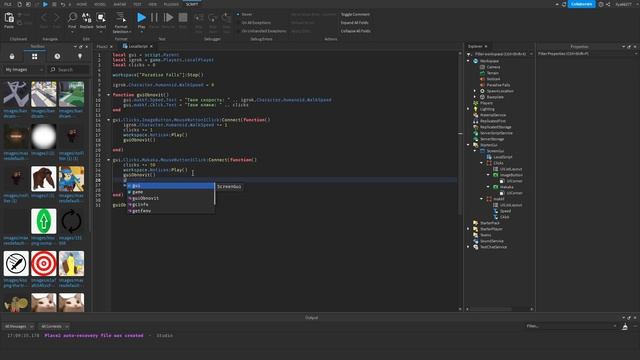The image size is (640, 360).
Task: Select the red target image thumbnail
Action: (44, 264)
